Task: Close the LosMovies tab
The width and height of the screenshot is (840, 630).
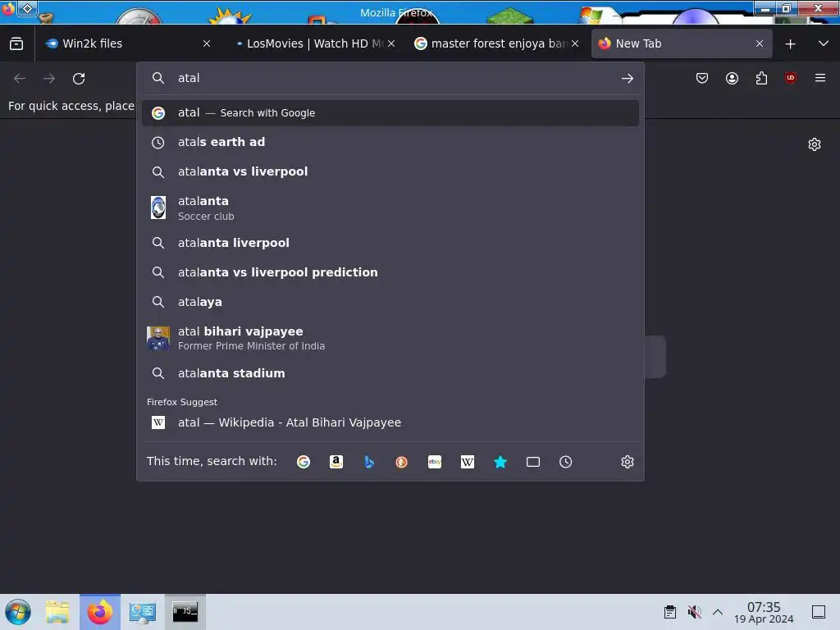Action: point(391,44)
